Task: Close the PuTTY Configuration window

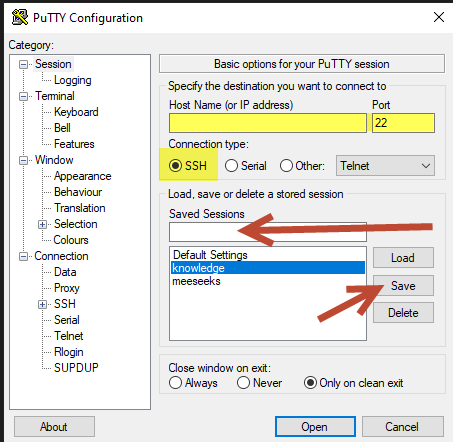Action: click(x=439, y=17)
